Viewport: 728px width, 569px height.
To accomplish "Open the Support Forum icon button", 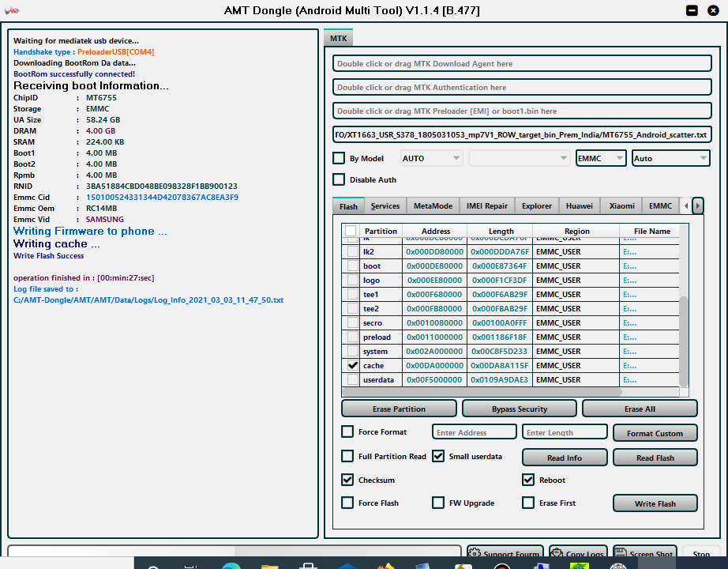I will (504, 553).
